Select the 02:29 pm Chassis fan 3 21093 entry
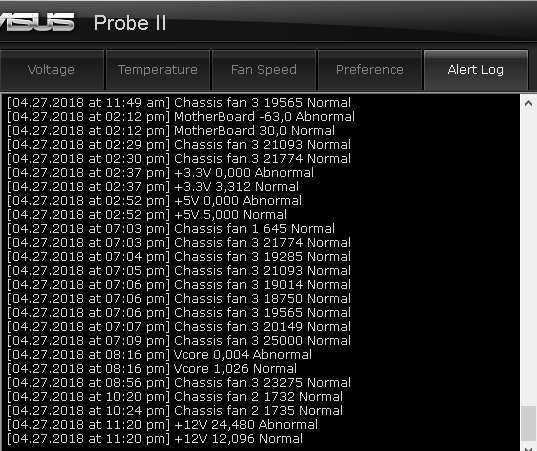 [179, 145]
